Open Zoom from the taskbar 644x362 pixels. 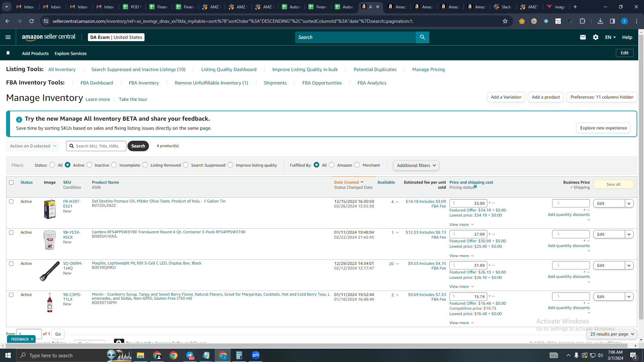pos(256,355)
